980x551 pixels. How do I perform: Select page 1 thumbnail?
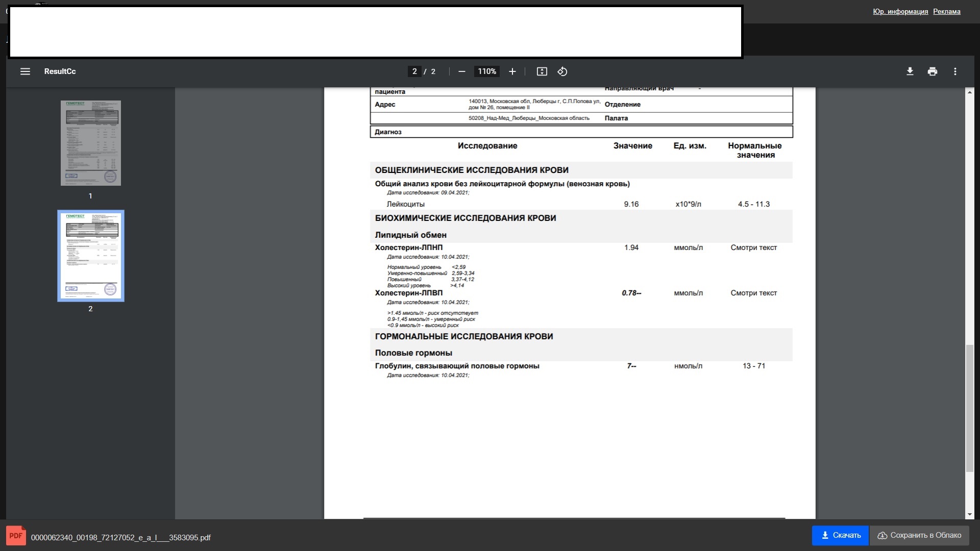91,143
